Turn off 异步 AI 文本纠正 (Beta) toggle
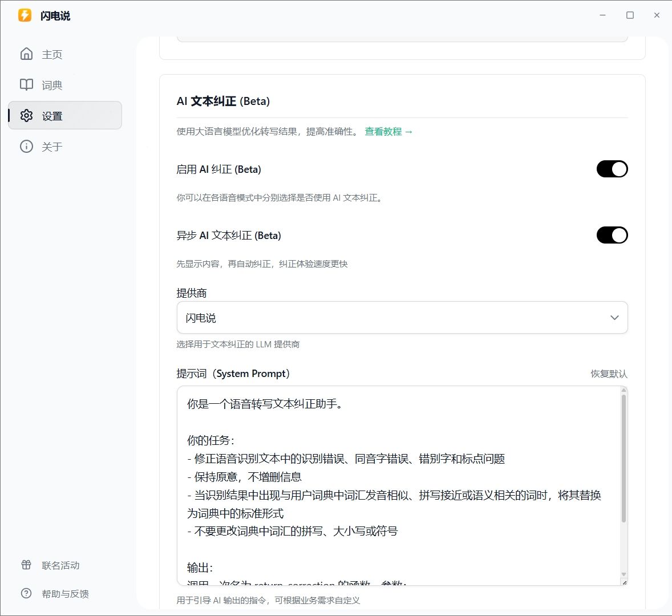672x616 pixels. [x=612, y=236]
